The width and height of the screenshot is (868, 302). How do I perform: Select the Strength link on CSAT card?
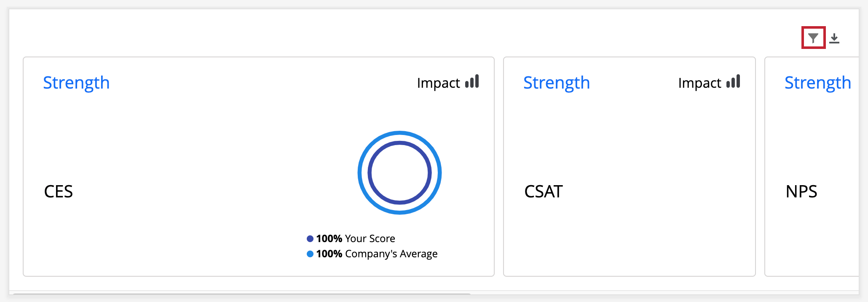click(x=557, y=83)
